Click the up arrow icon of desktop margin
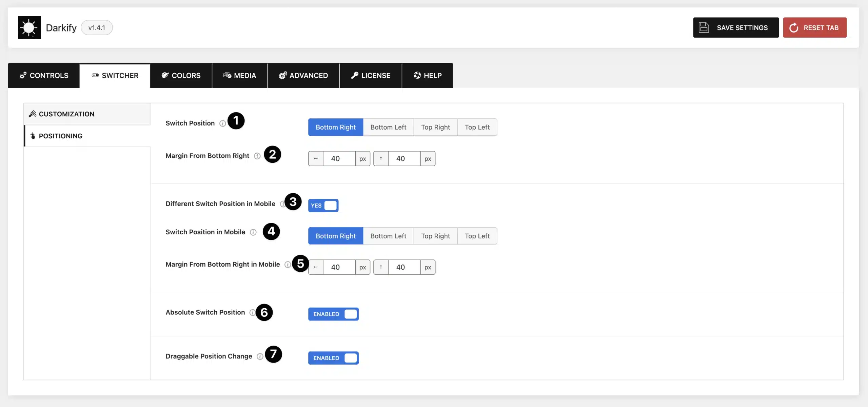The width and height of the screenshot is (868, 407). [x=381, y=159]
